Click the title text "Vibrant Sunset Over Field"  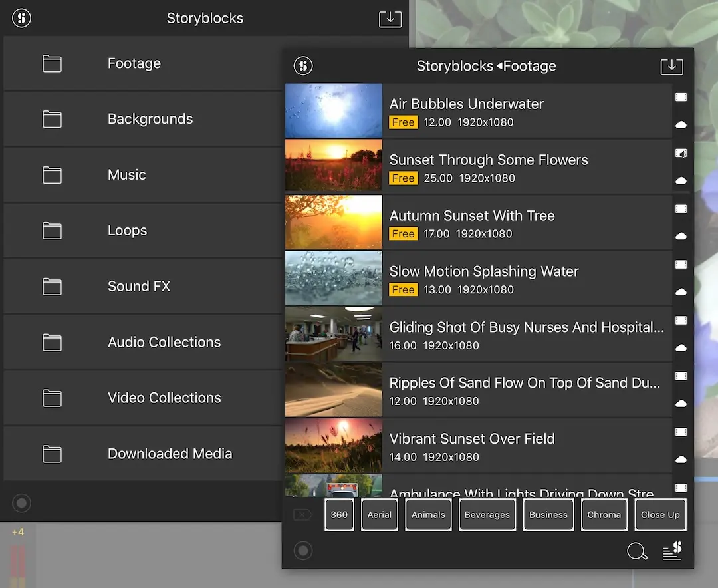pos(472,439)
